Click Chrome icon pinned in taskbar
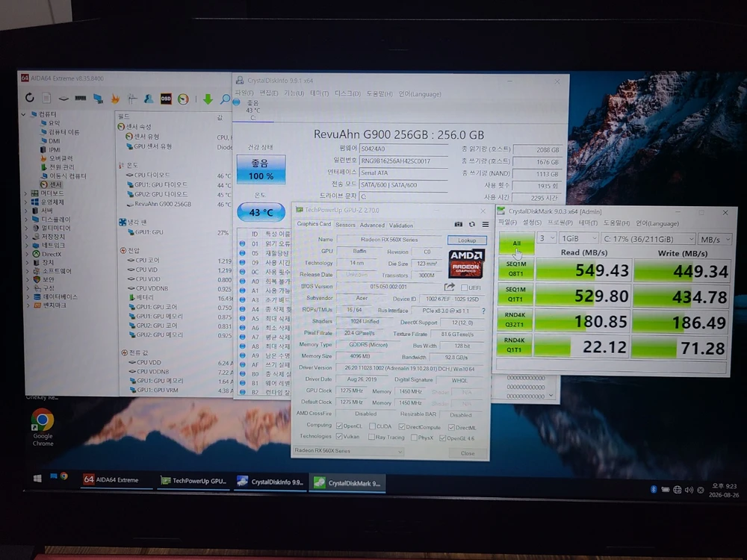This screenshot has width=747, height=560. (63, 476)
